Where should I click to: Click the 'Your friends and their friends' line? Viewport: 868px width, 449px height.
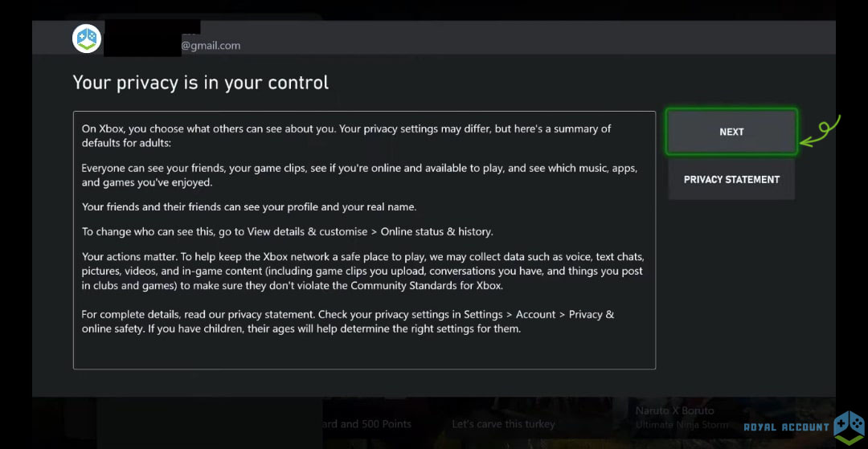pyautogui.click(x=249, y=207)
